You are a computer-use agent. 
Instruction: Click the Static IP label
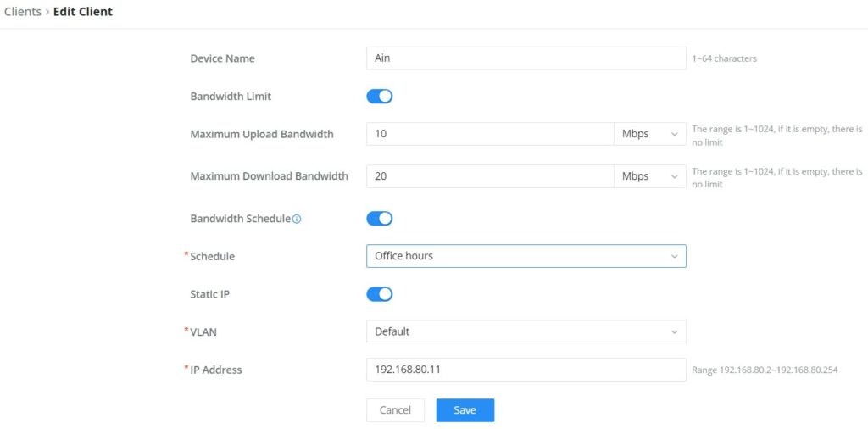click(210, 294)
